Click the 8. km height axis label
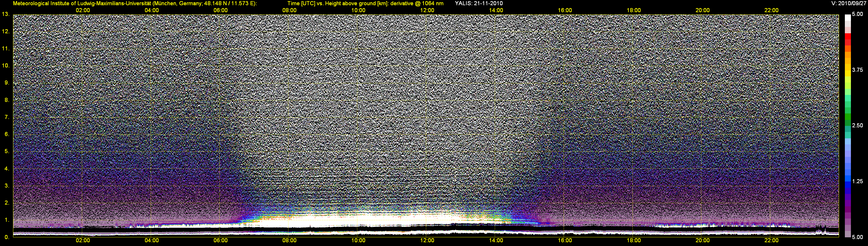Screen dimensions: 868x246 coord(7,100)
